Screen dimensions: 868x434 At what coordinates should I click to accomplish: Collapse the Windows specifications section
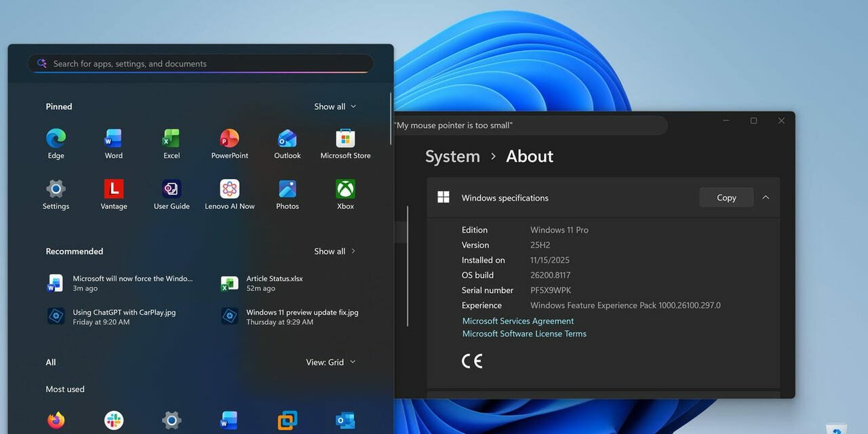[766, 197]
